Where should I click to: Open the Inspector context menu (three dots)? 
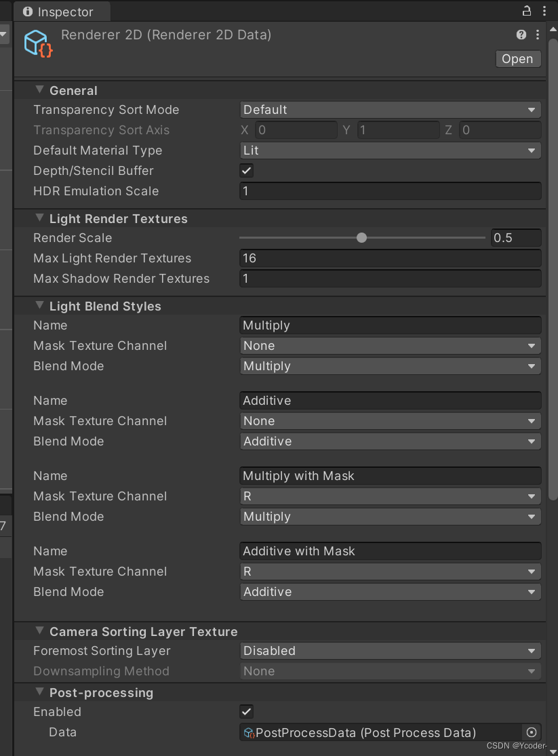(537, 35)
